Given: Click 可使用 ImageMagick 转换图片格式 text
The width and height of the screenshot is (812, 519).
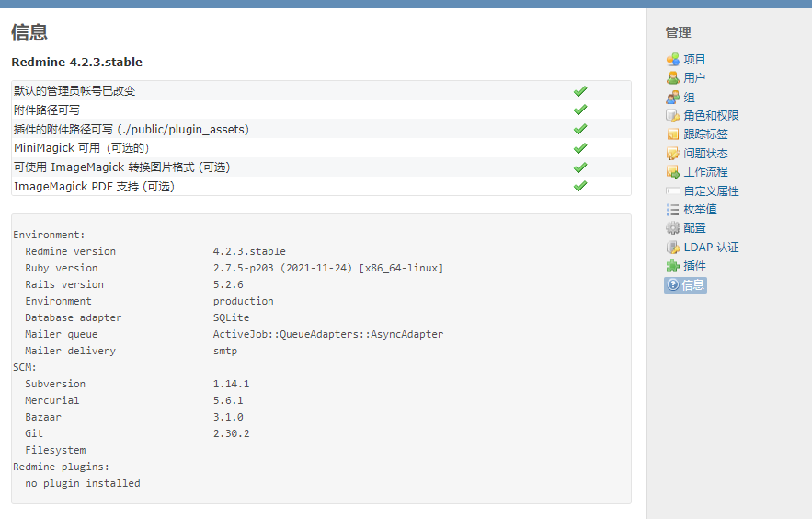Looking at the screenshot, I should pyautogui.click(x=121, y=167).
